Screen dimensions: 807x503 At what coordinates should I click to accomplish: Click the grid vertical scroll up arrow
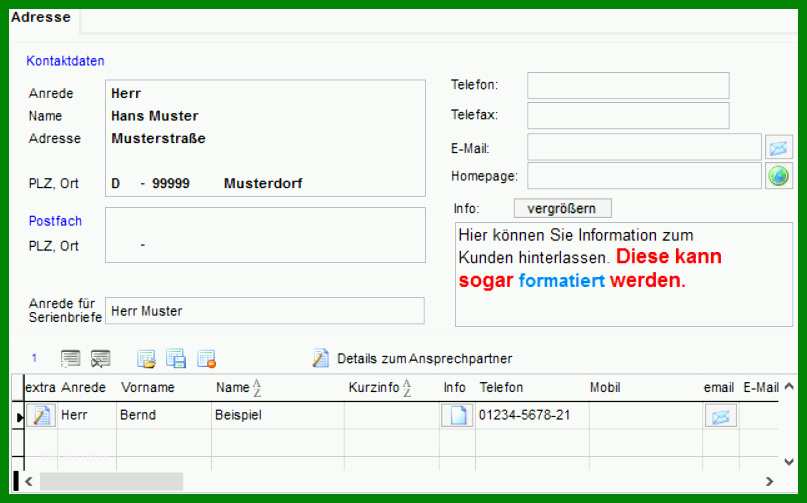coord(788,386)
